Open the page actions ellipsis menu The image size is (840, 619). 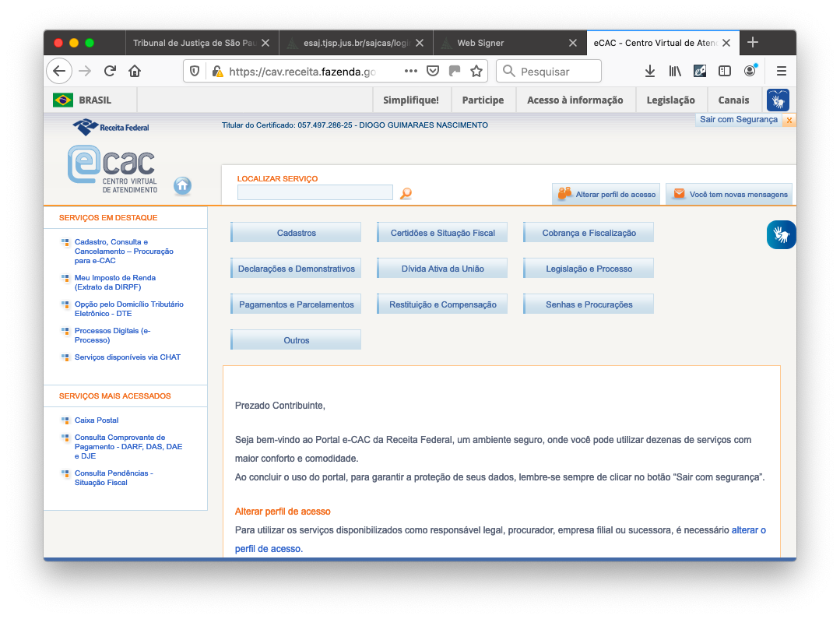coord(411,71)
